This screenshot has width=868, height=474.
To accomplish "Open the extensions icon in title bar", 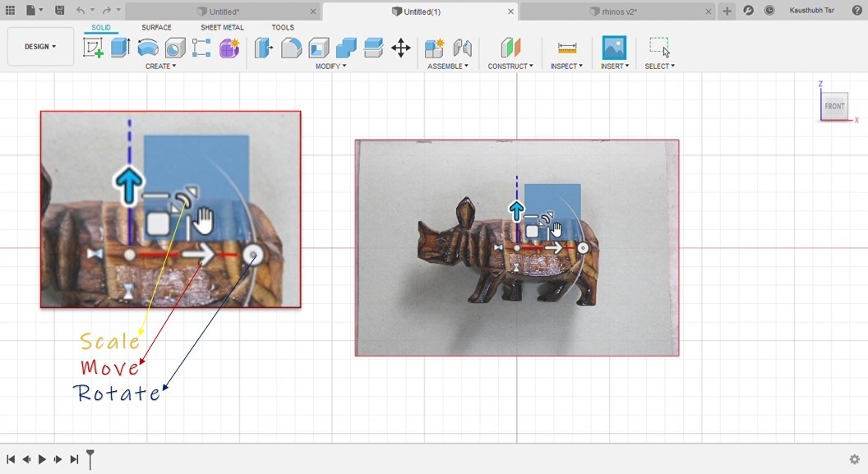I will [x=749, y=11].
